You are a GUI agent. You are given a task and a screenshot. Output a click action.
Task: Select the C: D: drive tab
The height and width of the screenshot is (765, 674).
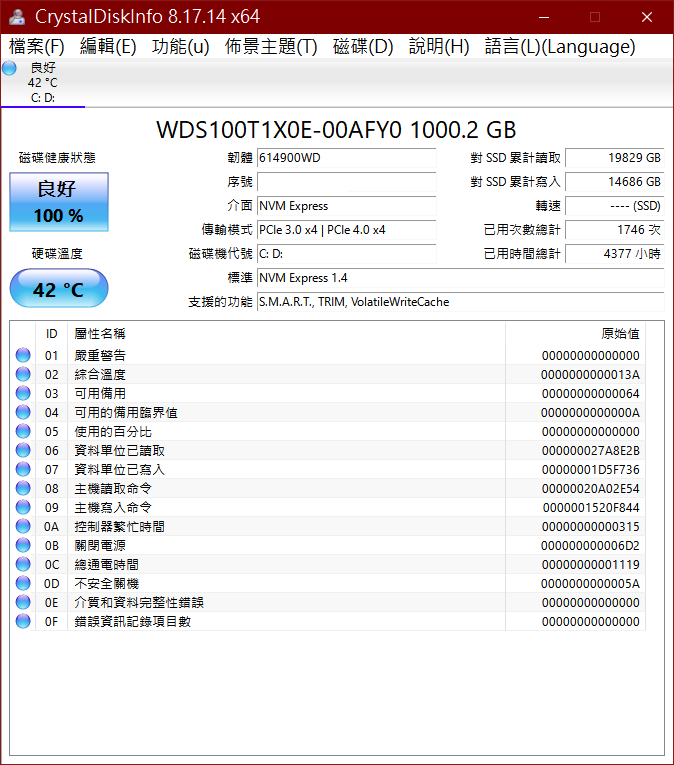pyautogui.click(x=43, y=83)
